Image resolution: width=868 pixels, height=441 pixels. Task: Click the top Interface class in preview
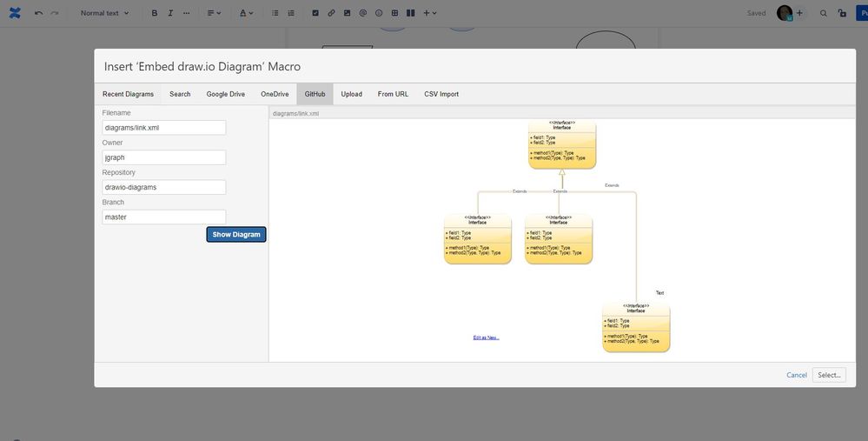(x=562, y=144)
